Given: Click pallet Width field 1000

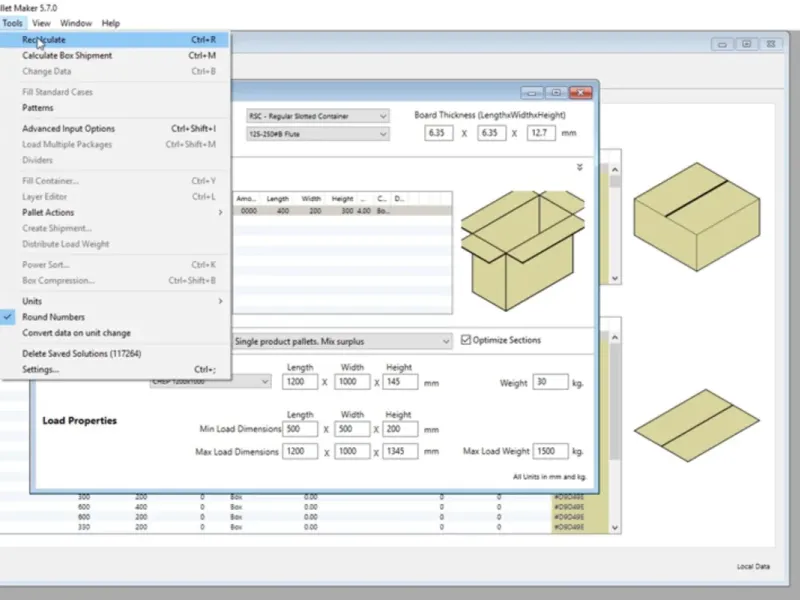Looking at the screenshot, I should click(352, 382).
